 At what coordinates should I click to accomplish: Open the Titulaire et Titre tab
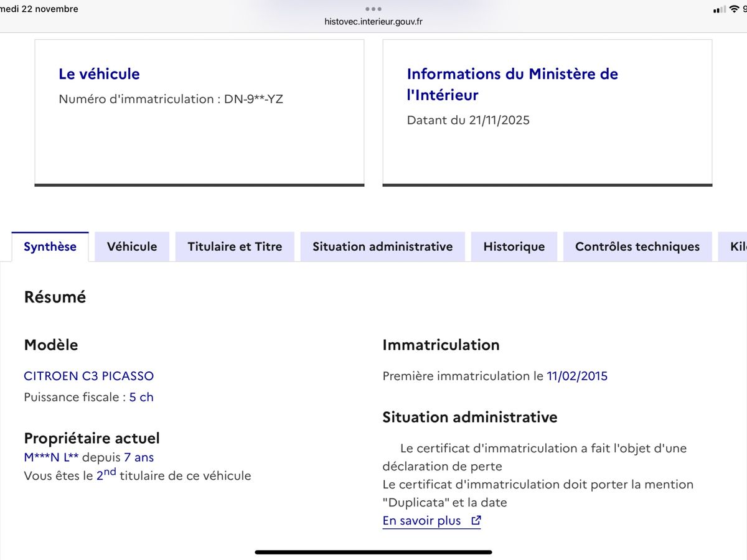click(235, 247)
